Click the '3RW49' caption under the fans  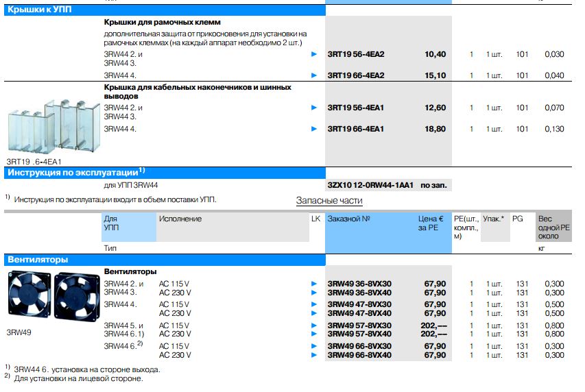pyautogui.click(x=19, y=332)
